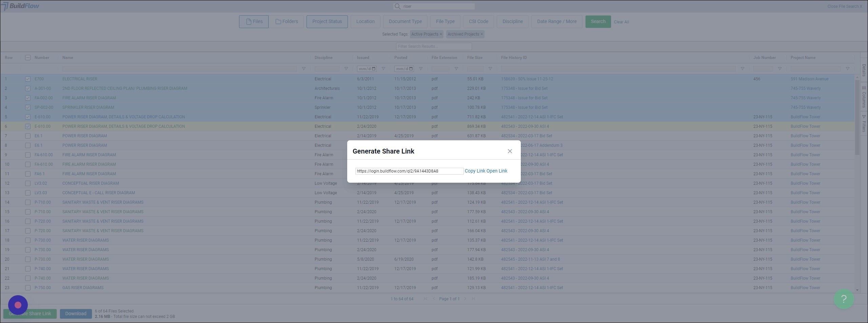Screen dimensions: 868x323
Task: Remove the Active Projects tag
Action: coord(441,34)
